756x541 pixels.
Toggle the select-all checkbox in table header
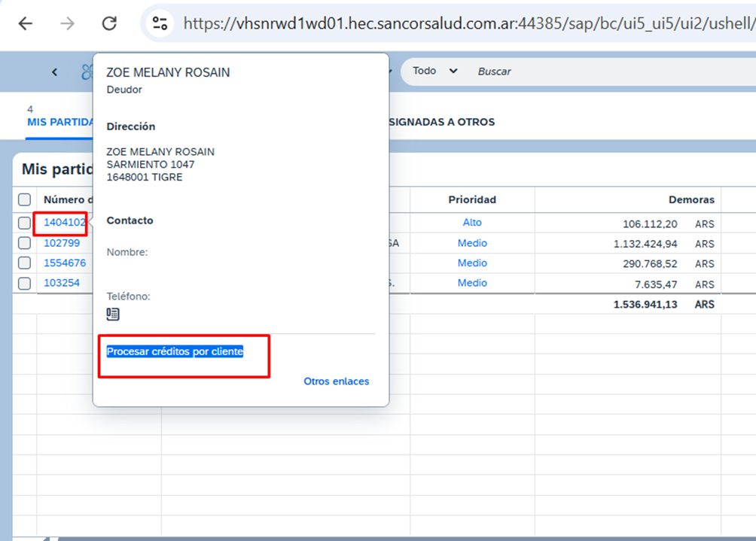click(x=25, y=200)
